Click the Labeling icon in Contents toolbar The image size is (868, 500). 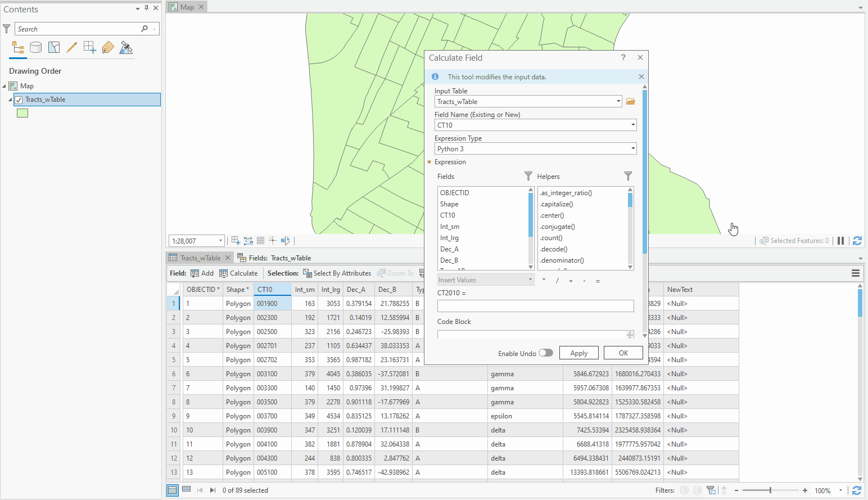coord(107,47)
